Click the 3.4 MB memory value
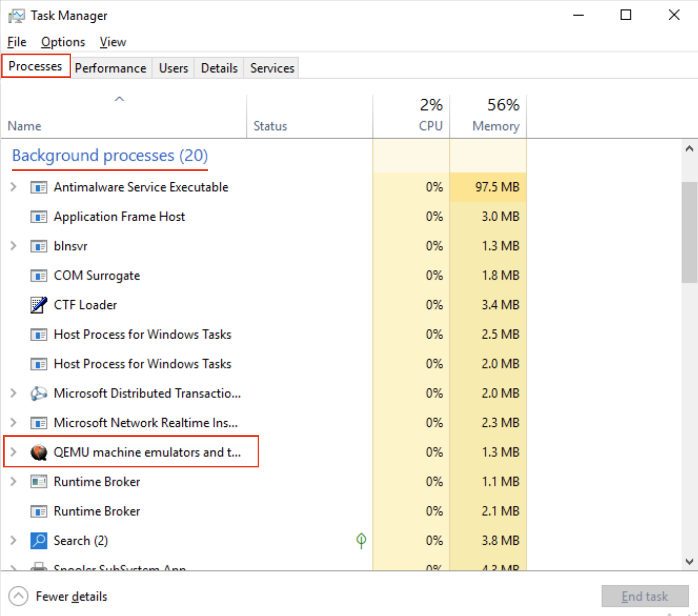 pyautogui.click(x=500, y=305)
